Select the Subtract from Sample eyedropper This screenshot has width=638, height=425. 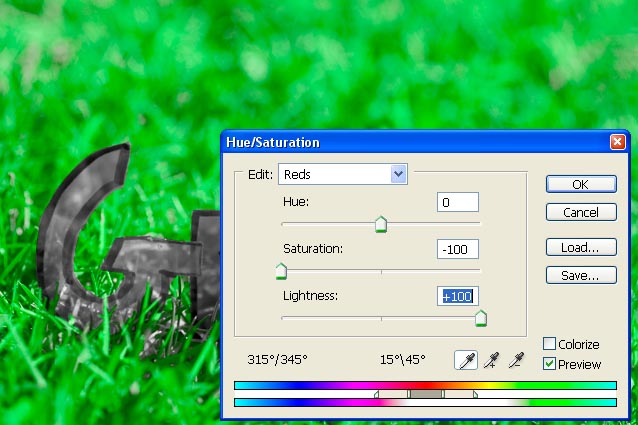coord(516,360)
